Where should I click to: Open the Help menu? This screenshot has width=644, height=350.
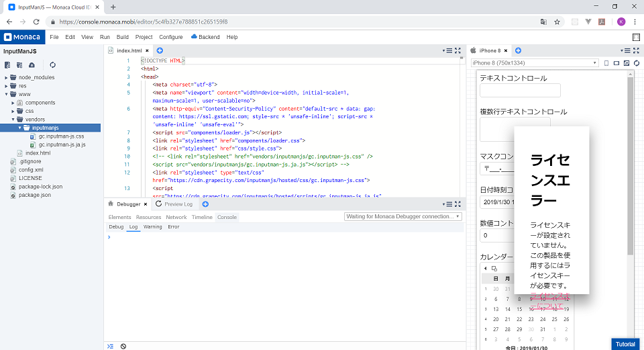click(x=232, y=37)
